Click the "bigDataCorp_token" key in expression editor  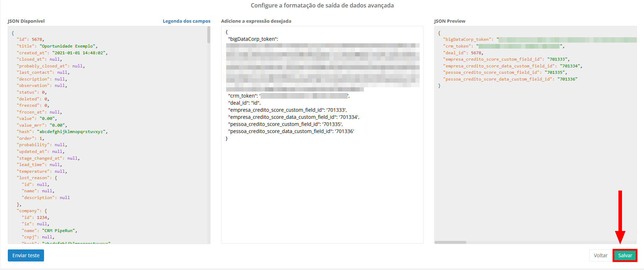tap(253, 39)
